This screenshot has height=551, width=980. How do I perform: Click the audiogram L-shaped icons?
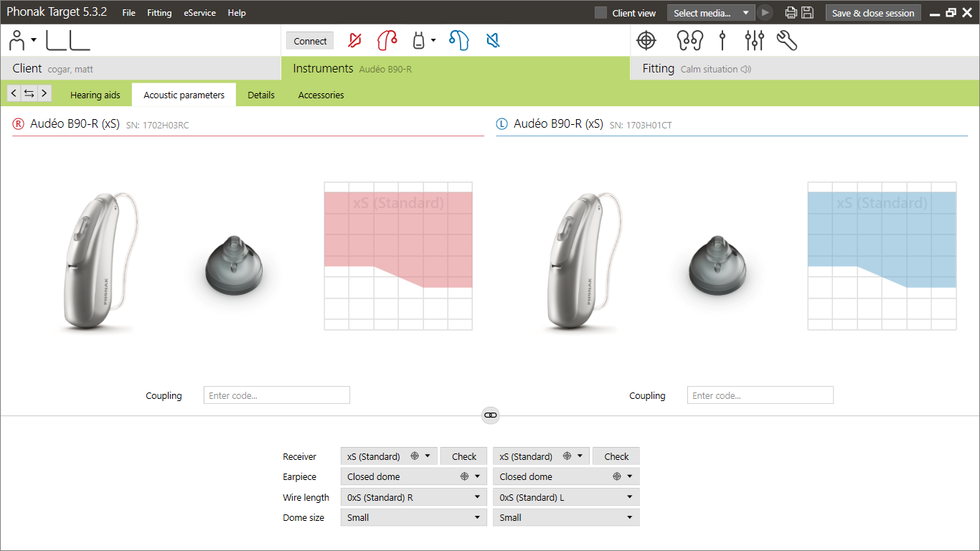[x=68, y=40]
